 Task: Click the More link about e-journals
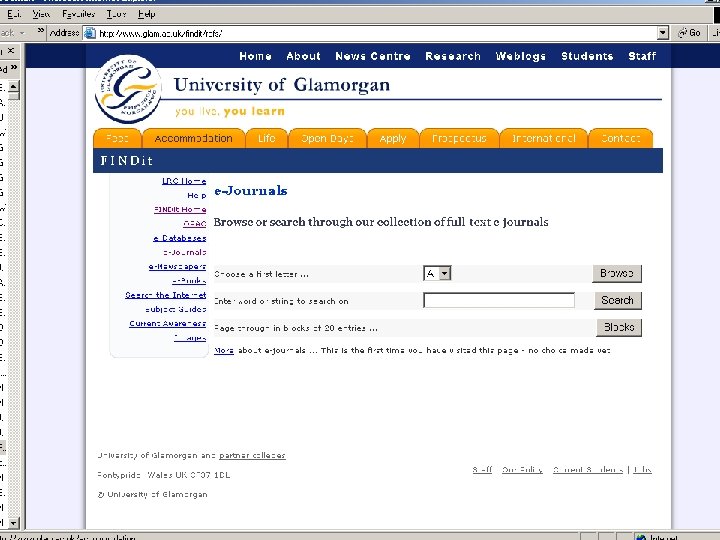[x=224, y=350]
